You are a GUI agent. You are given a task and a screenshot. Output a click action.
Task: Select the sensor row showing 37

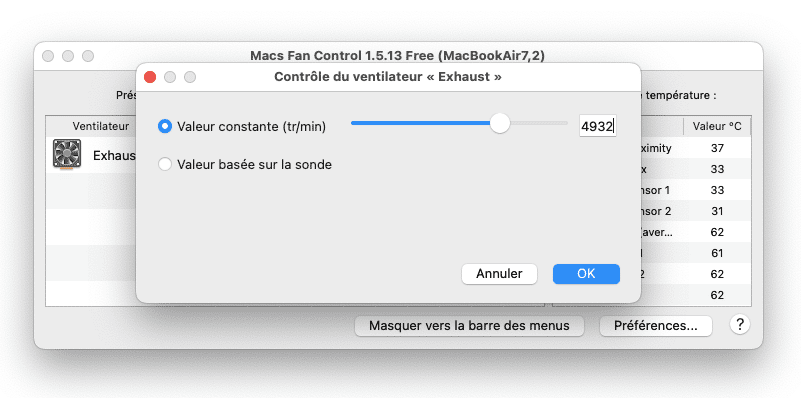652,148
